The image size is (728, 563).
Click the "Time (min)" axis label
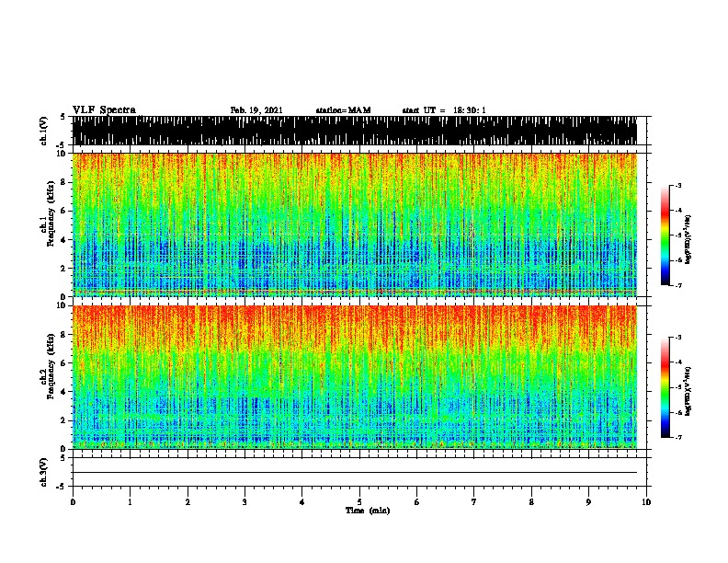[368, 511]
